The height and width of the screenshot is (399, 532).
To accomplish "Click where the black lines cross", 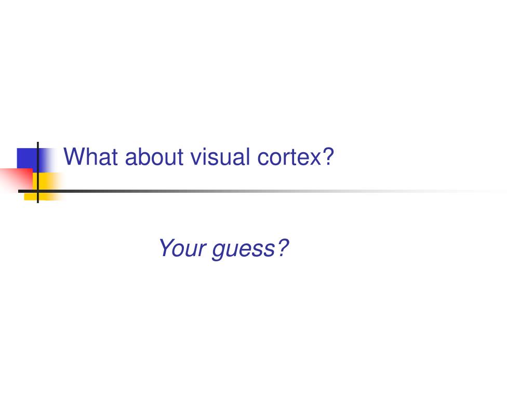I will pyautogui.click(x=37, y=191).
